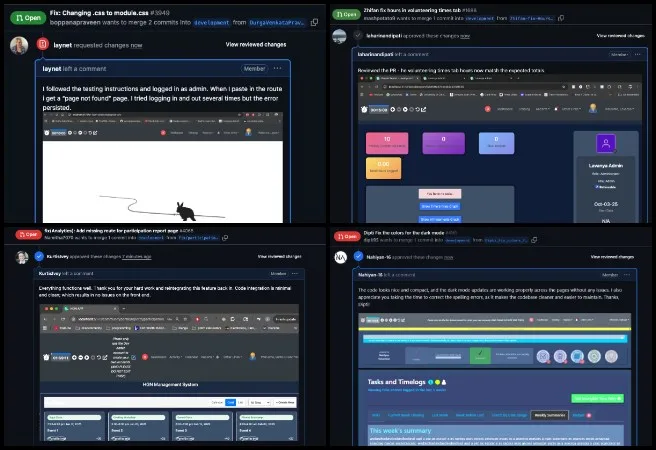The image size is (656, 450).
Task: Click the pink summary card showing 10
Action: pos(386,140)
